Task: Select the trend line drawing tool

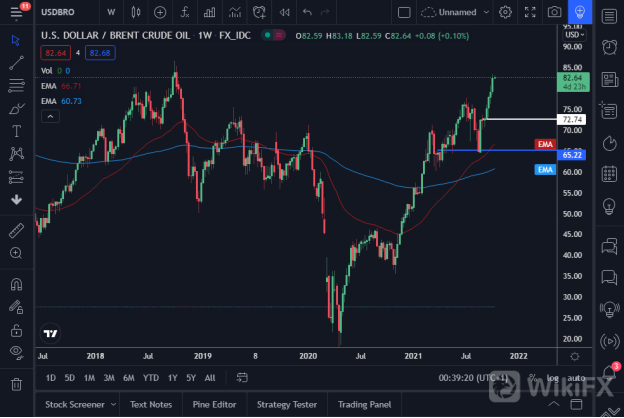Action: pos(16,62)
